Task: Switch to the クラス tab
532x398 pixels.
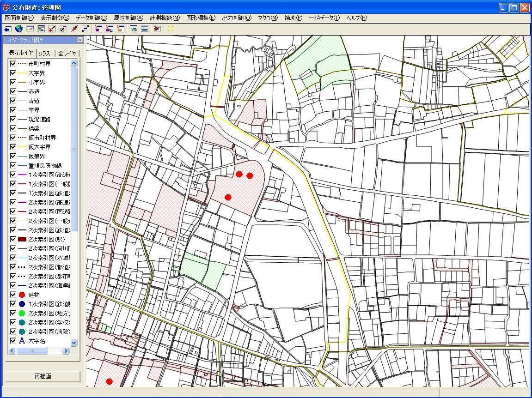Action: (x=44, y=54)
